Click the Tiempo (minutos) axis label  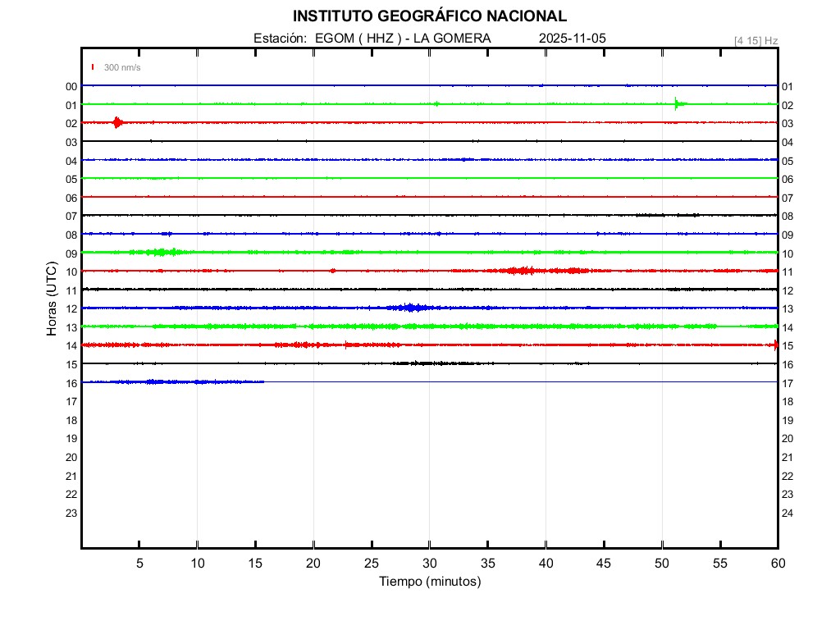(429, 582)
